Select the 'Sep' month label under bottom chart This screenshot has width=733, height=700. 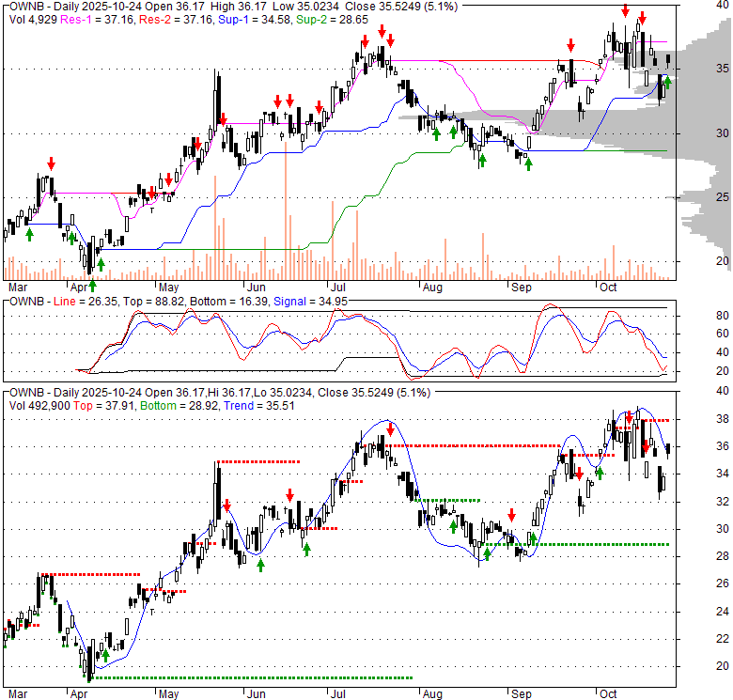(x=522, y=694)
